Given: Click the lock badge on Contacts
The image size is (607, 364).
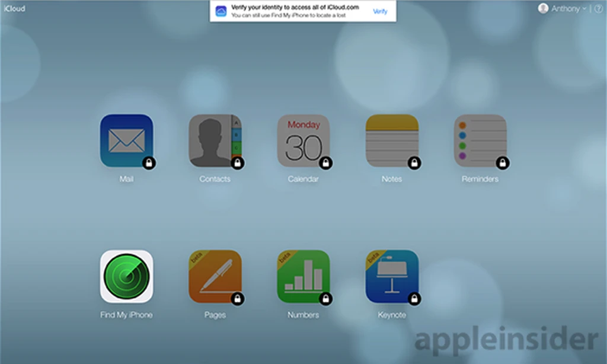Looking at the screenshot, I should 237,163.
